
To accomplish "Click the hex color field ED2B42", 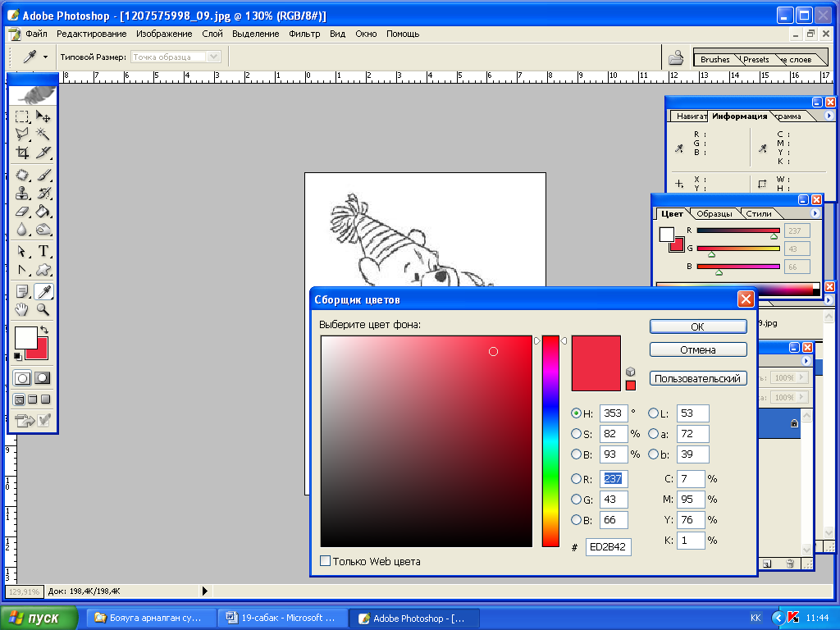I will [608, 547].
